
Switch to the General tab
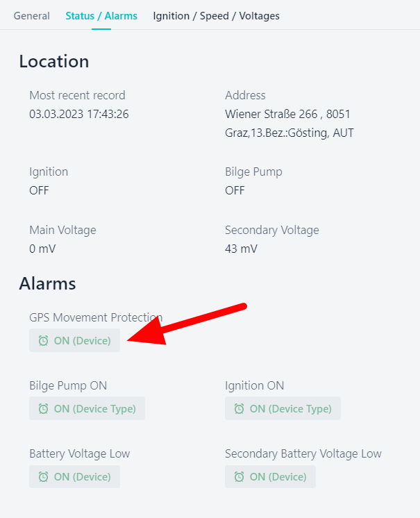coord(32,16)
